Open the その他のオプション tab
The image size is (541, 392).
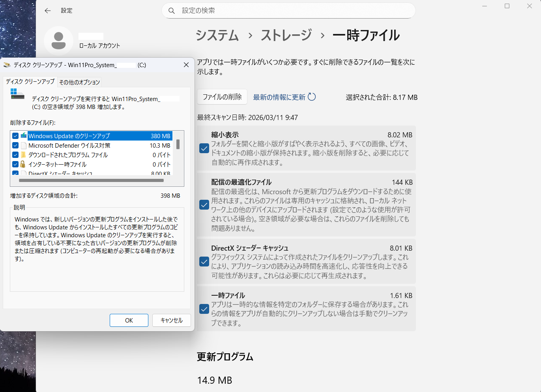coord(79,82)
